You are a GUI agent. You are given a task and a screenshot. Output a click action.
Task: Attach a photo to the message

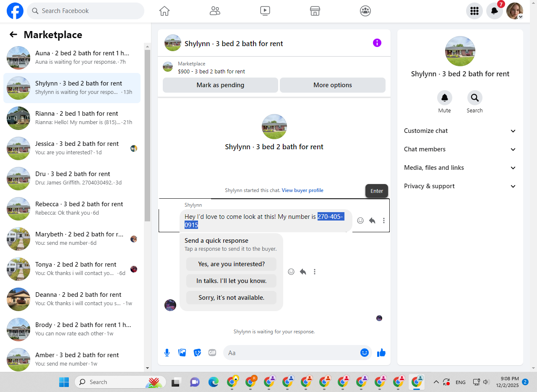click(x=182, y=353)
